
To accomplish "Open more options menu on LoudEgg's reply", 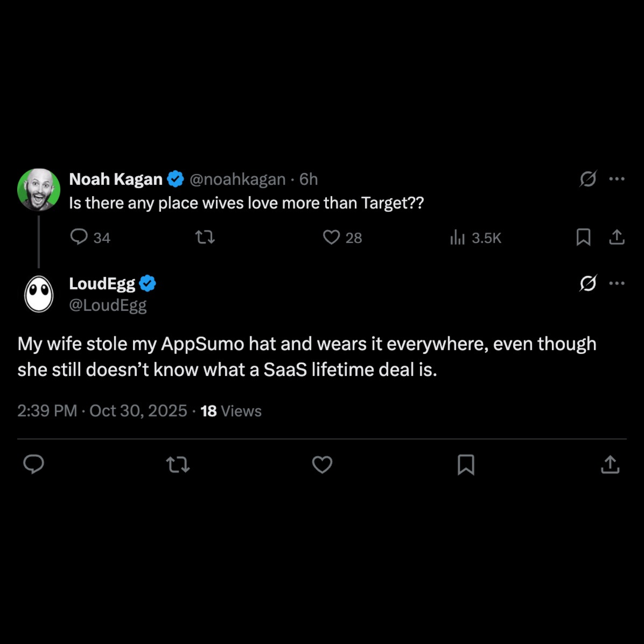I will [617, 284].
